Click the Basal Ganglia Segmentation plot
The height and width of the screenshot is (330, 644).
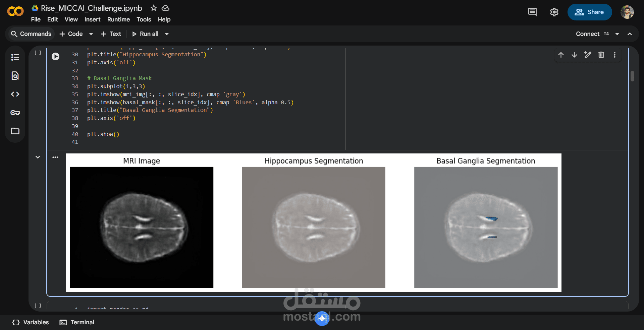(x=486, y=227)
